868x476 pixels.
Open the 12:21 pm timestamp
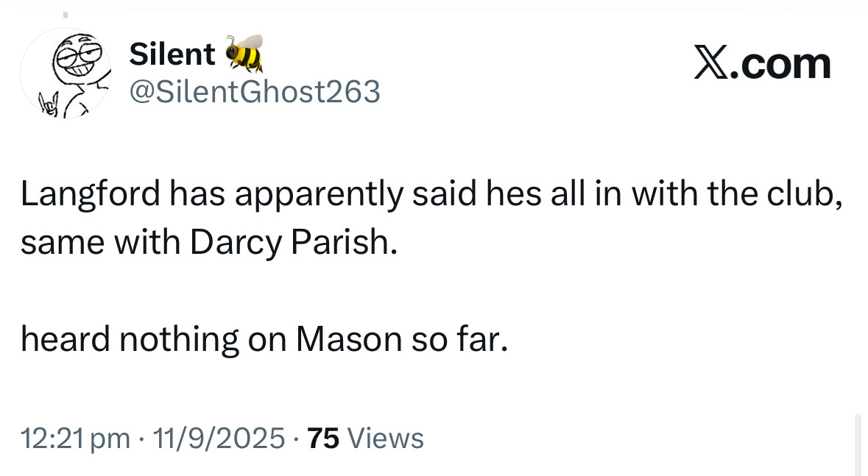pyautogui.click(x=75, y=438)
